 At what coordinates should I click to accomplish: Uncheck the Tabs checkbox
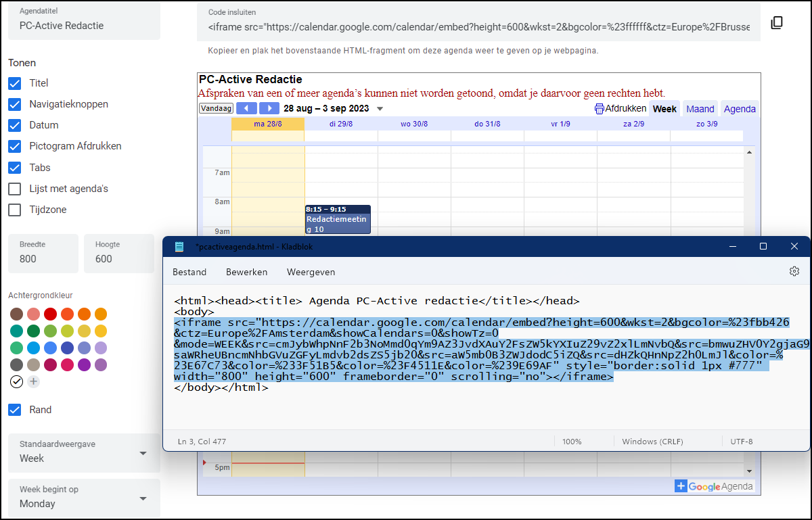click(15, 168)
